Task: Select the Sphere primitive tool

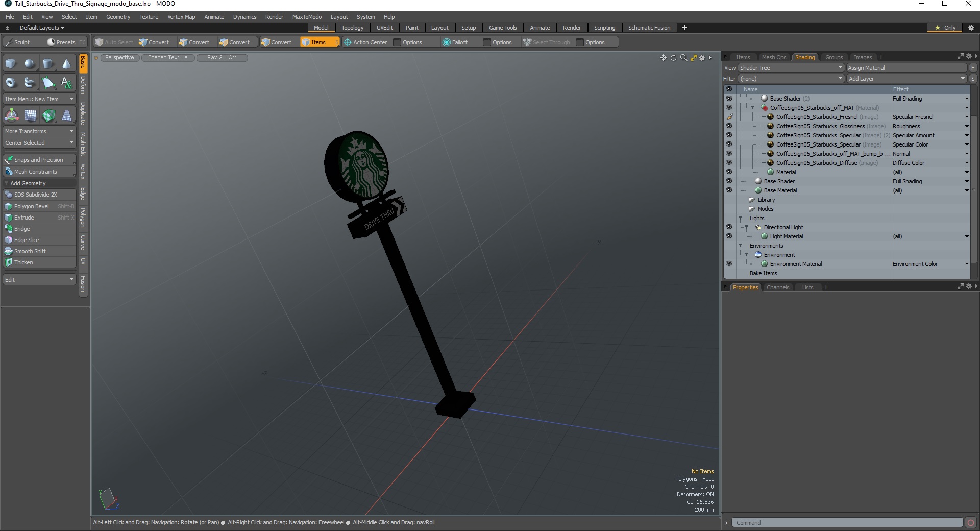Action: coord(30,64)
